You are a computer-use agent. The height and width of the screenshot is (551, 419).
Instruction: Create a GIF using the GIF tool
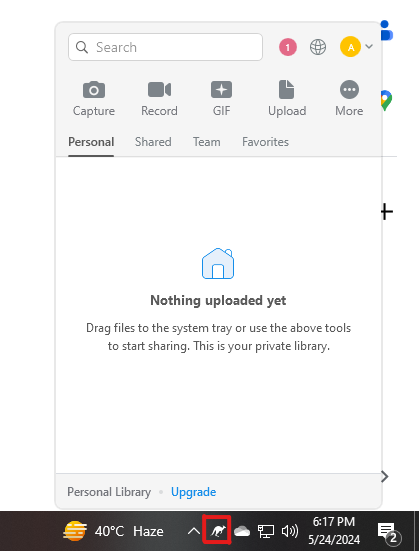221,90
